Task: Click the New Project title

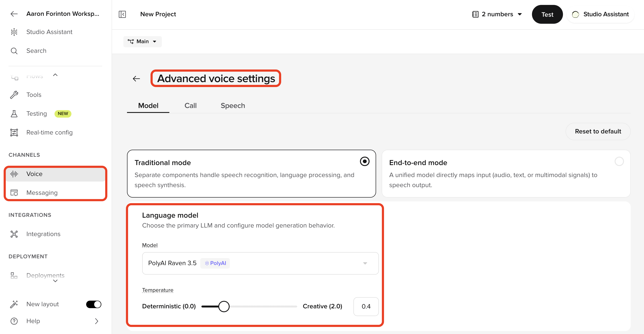Action: point(158,14)
